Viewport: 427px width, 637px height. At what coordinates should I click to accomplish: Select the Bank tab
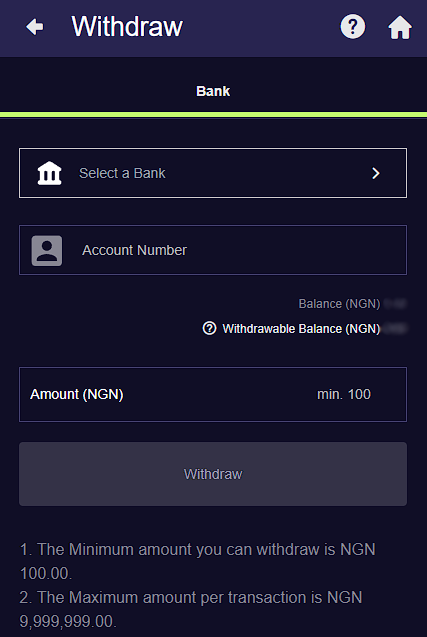click(x=213, y=91)
